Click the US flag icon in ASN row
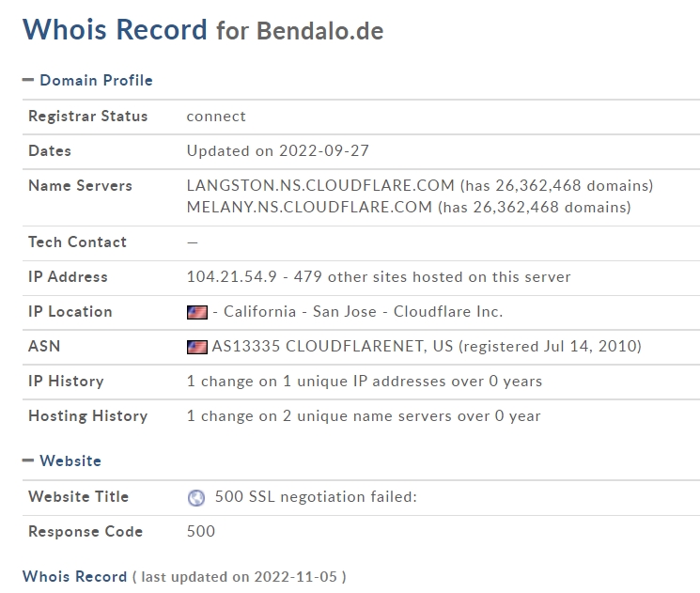The width and height of the screenshot is (700, 593). click(x=197, y=347)
